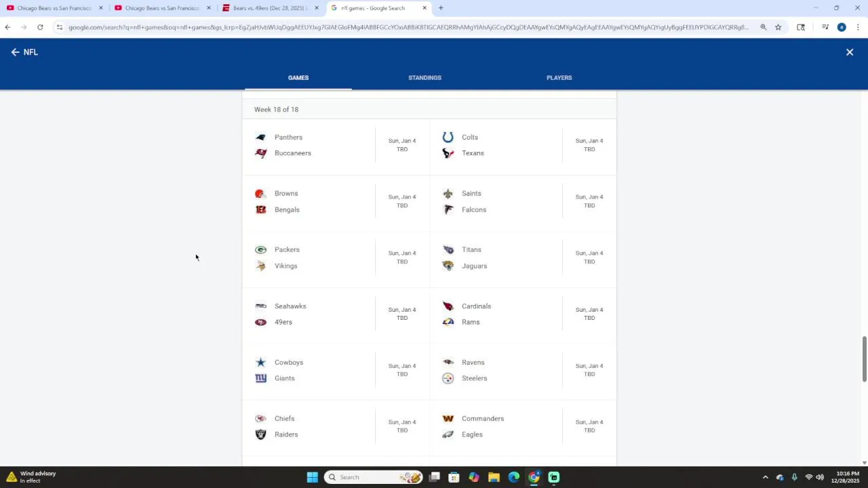Image resolution: width=868 pixels, height=488 pixels.
Task: Click the page vertical scrollbar thumb
Action: pos(864,359)
